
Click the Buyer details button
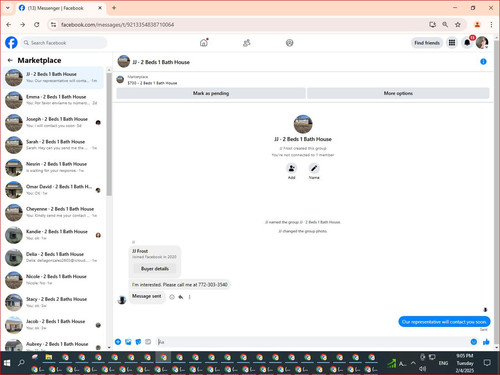(x=155, y=269)
